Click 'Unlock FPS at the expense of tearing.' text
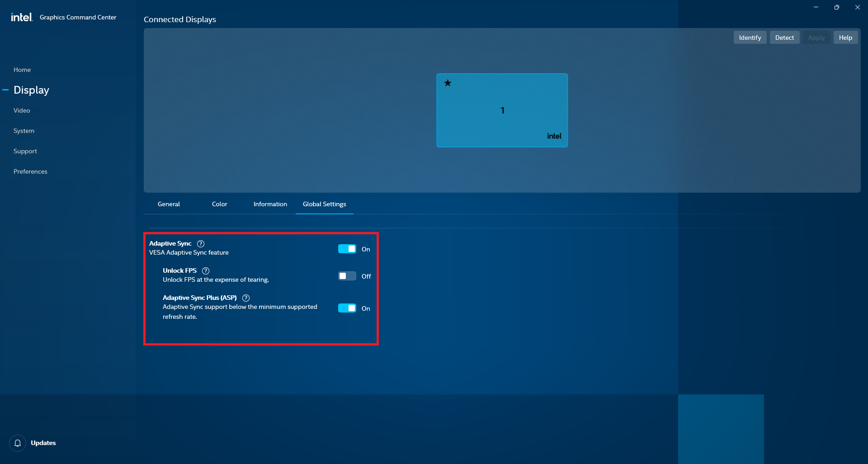The height and width of the screenshot is (464, 868). (x=216, y=280)
